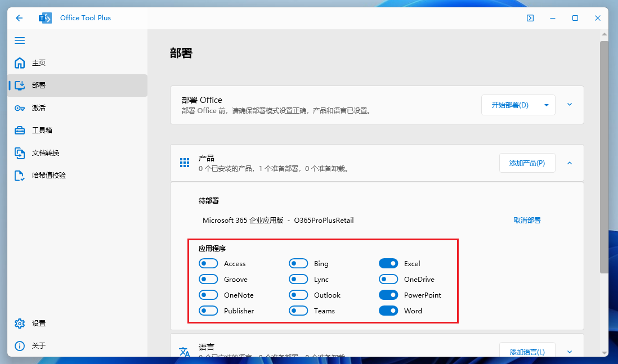Disable the Excel toggle
The height and width of the screenshot is (364, 618).
click(388, 263)
